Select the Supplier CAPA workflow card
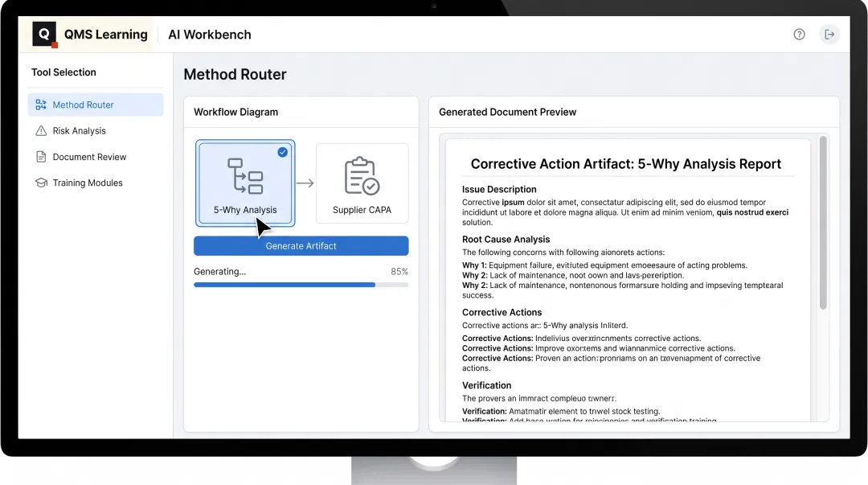 (x=362, y=183)
